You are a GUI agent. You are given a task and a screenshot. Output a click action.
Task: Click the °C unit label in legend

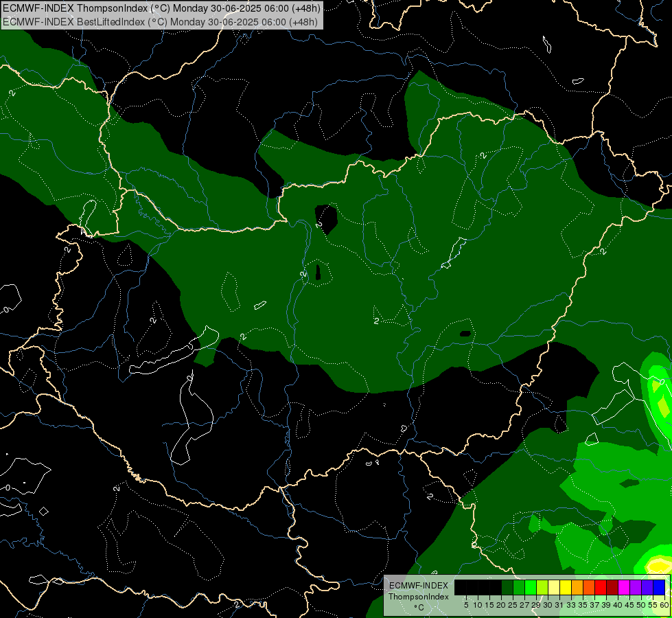tap(419, 608)
